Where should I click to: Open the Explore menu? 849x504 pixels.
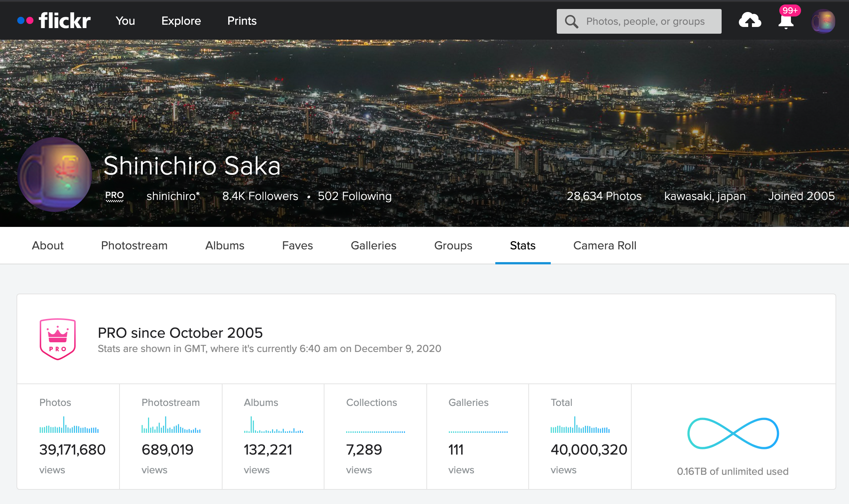(181, 21)
